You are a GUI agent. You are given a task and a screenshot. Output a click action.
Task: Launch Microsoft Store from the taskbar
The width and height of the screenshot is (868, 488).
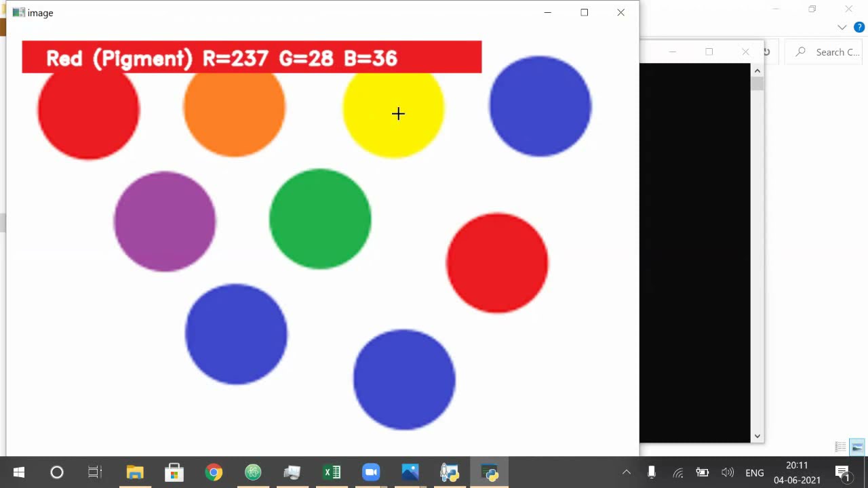click(174, 472)
